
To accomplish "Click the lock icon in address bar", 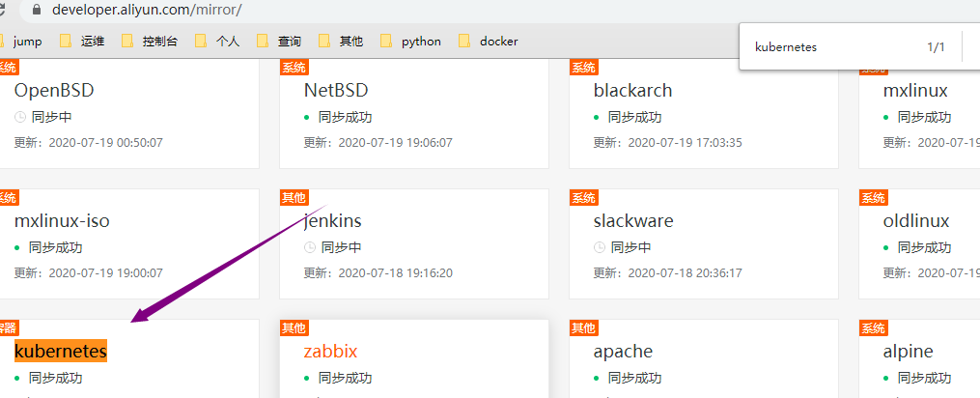I will pos(37,10).
